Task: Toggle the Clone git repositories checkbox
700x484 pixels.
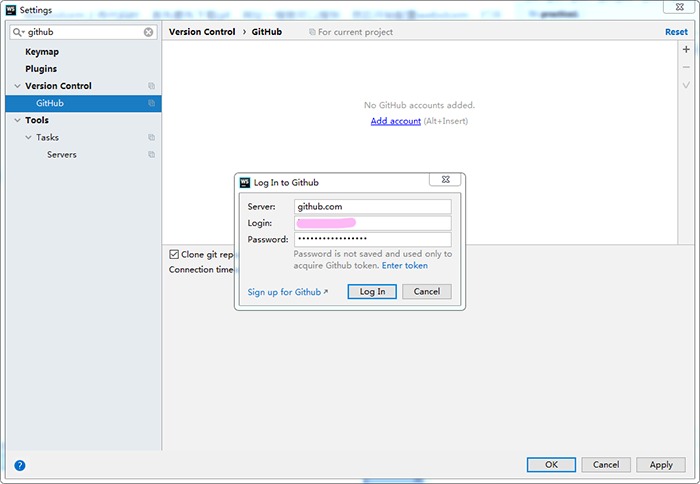Action: pyautogui.click(x=174, y=254)
